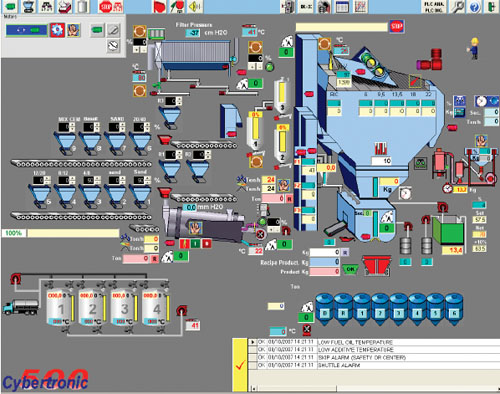The image size is (500, 394).
Task: Select LOW FUEL OIL TEMPERATURE alarm row
Action: click(375, 342)
